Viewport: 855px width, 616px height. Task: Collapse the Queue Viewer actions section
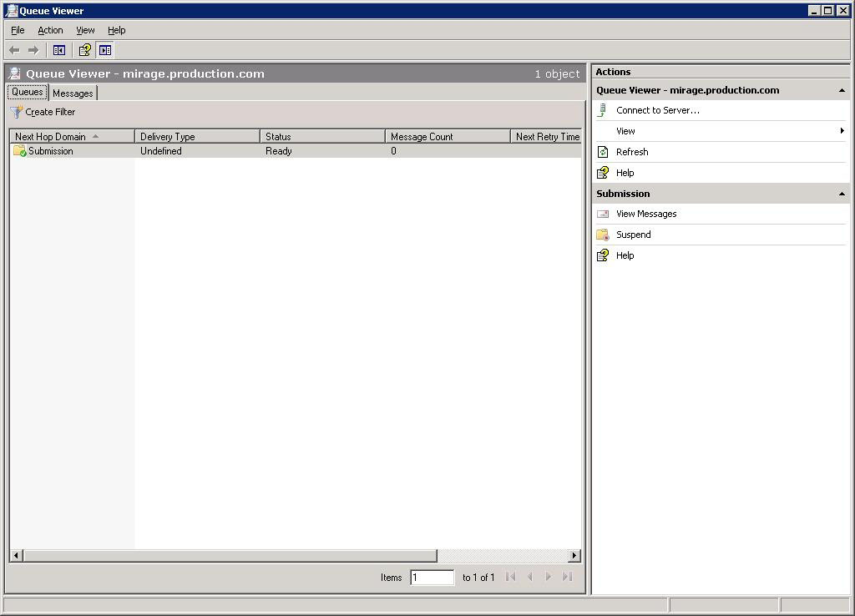click(842, 90)
